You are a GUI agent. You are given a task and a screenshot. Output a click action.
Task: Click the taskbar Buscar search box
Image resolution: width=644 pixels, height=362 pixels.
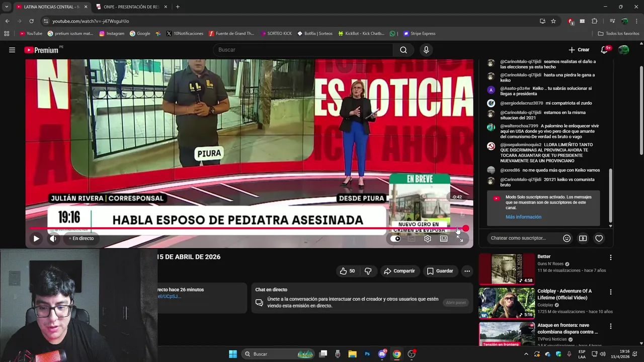pyautogui.click(x=278, y=354)
